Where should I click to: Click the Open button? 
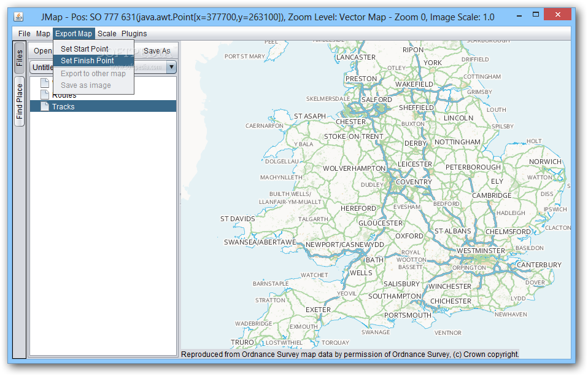click(x=43, y=51)
